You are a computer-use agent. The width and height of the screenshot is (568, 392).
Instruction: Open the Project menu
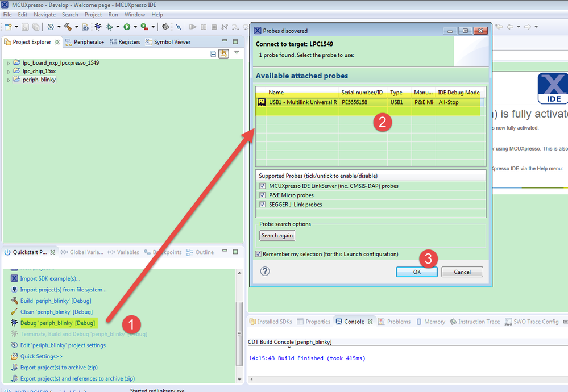tap(93, 15)
